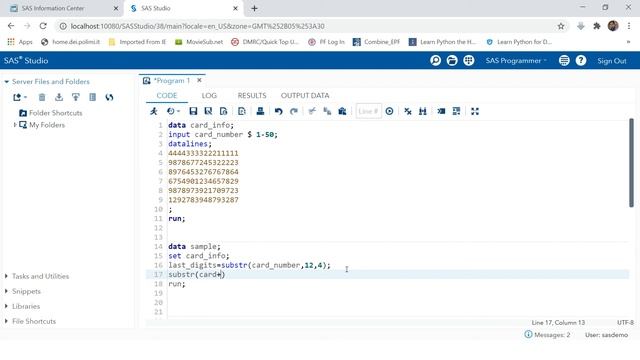
Task: Expand Tasks and Utilities section
Action: click(x=6, y=276)
